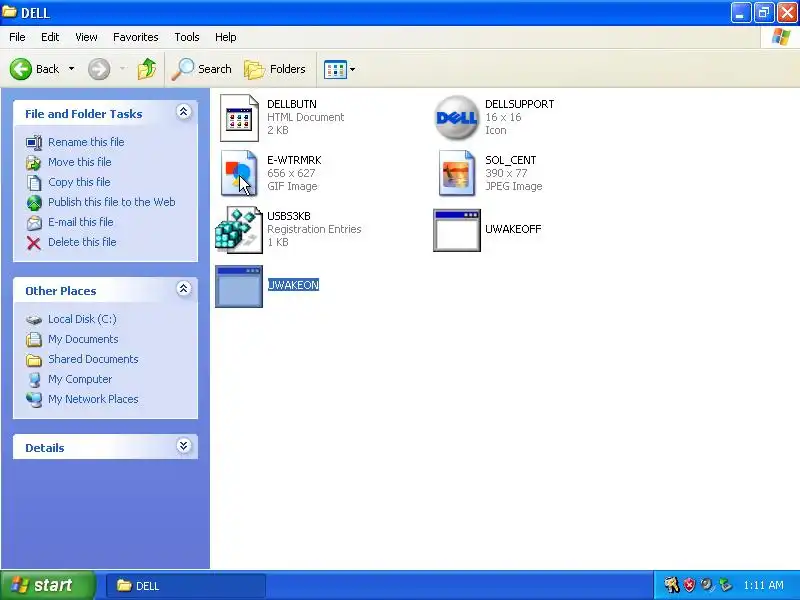Click the USBS3KB file name
The width and height of the screenshot is (800, 600).
point(289,216)
